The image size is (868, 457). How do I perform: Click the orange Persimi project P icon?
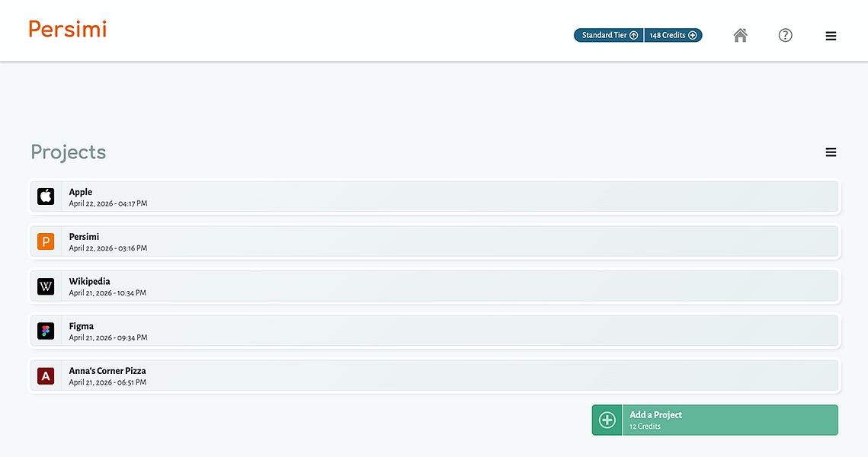[46, 241]
